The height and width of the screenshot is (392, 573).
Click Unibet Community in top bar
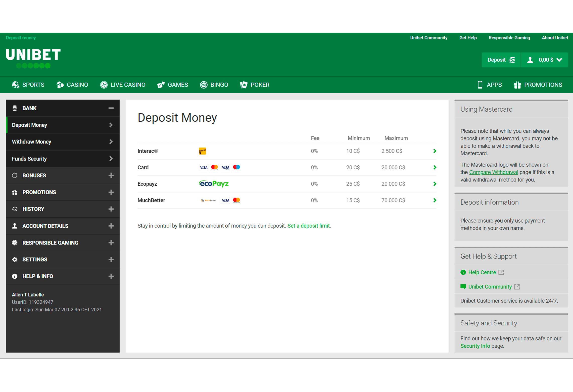[429, 38]
